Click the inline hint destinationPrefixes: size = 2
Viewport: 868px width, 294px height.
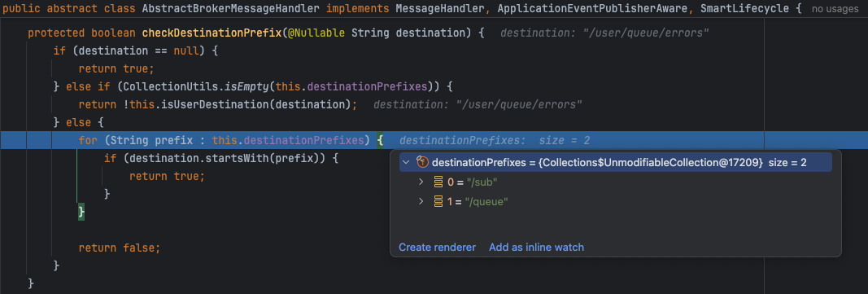pyautogui.click(x=495, y=141)
